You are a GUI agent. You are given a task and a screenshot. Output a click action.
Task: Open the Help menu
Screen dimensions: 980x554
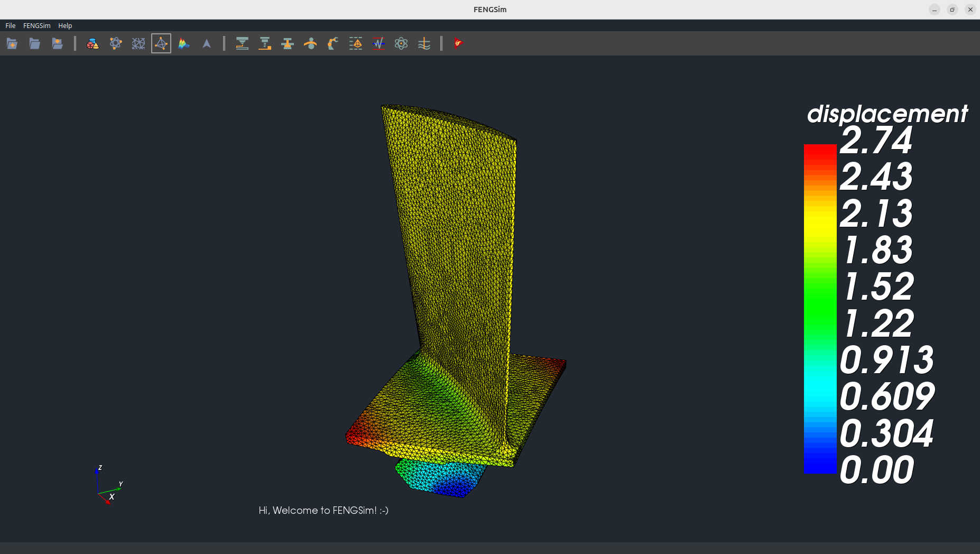click(x=65, y=25)
